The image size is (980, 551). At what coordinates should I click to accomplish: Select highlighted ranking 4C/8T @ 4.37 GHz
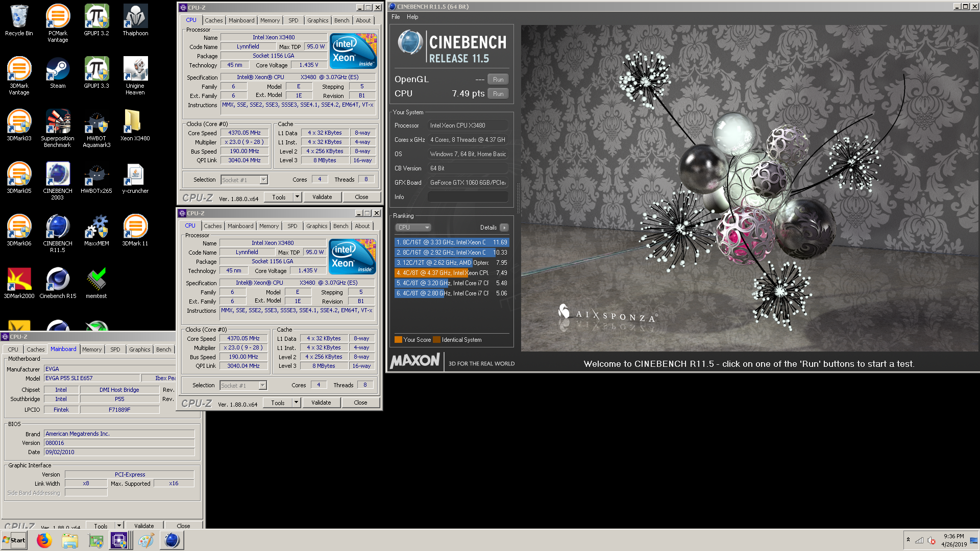tap(451, 273)
